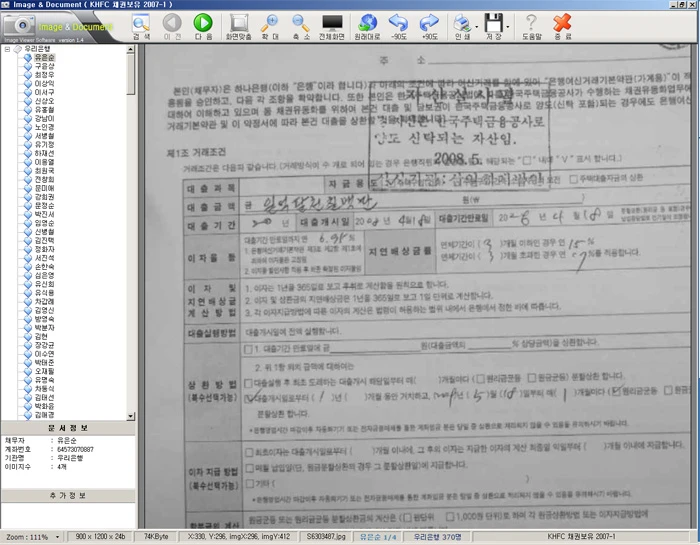Click account number 64573070887 text
This screenshot has height=545, width=700.
coord(75,449)
